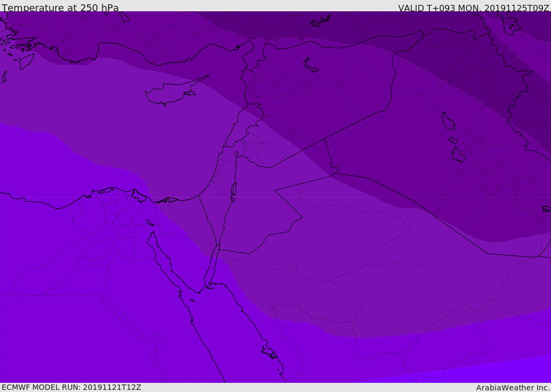Click the Dead Sea outline
Screen dimensions: 551x392
pos(234,190)
